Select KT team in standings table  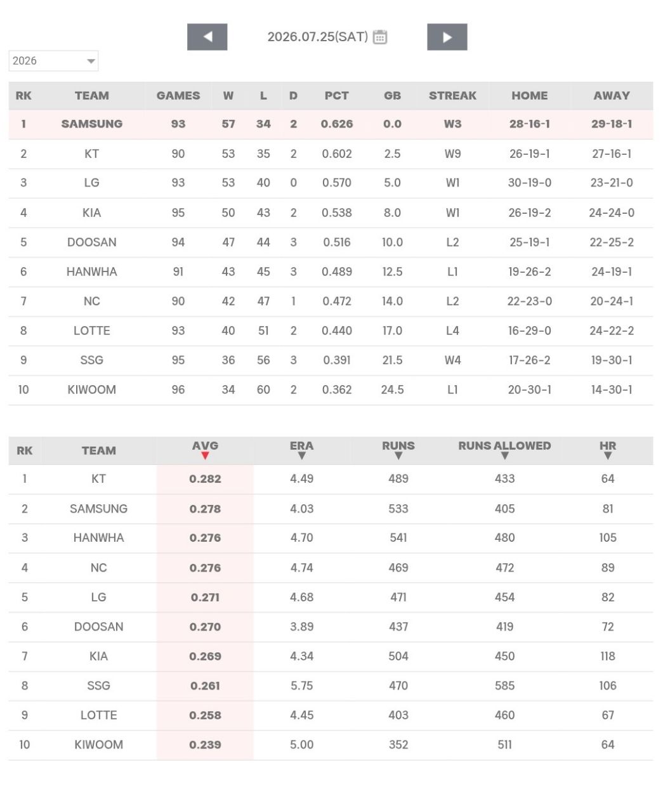click(x=91, y=154)
